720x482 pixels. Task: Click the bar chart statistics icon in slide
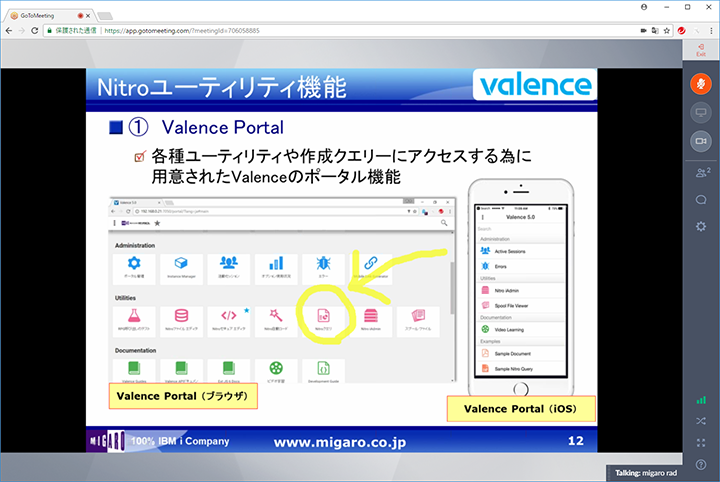tap(276, 263)
